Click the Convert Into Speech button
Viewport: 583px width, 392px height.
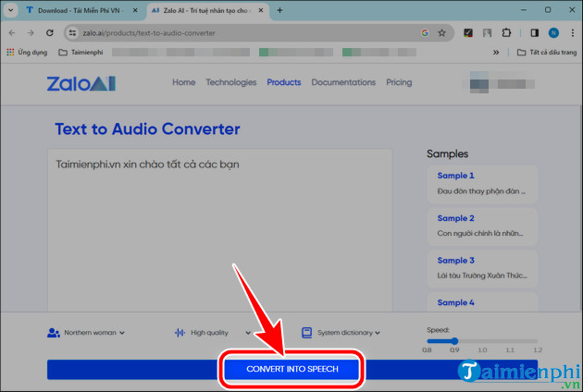[x=291, y=369]
